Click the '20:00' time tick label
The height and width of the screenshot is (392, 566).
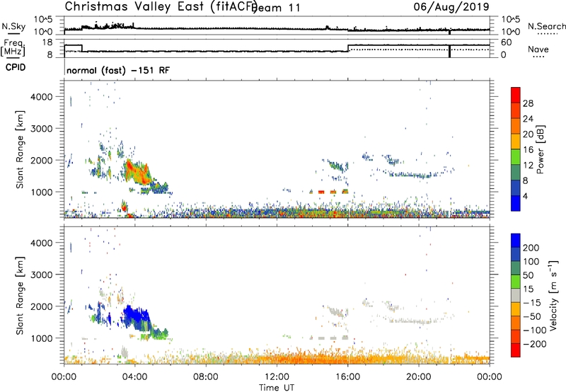(x=418, y=377)
